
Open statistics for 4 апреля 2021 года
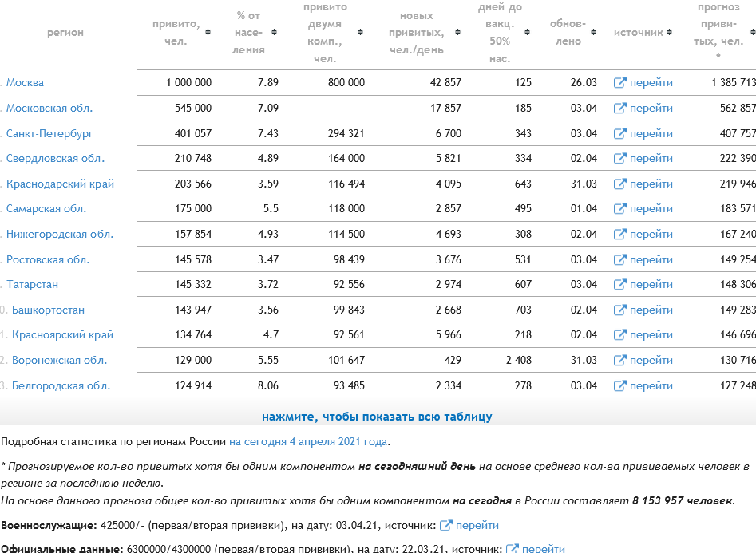pyautogui.click(x=308, y=441)
